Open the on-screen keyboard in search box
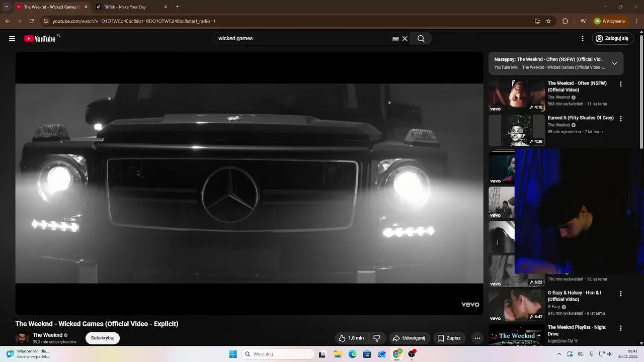Screen dimensions: 644x362 (395, 39)
